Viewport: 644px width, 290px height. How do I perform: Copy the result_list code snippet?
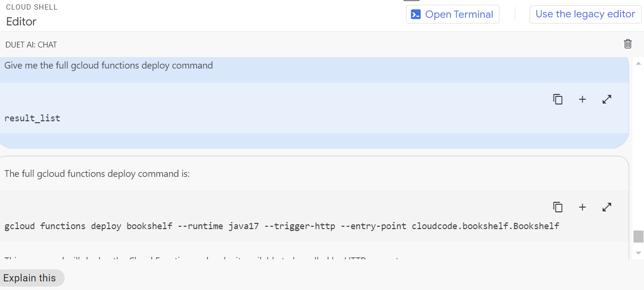(x=557, y=99)
